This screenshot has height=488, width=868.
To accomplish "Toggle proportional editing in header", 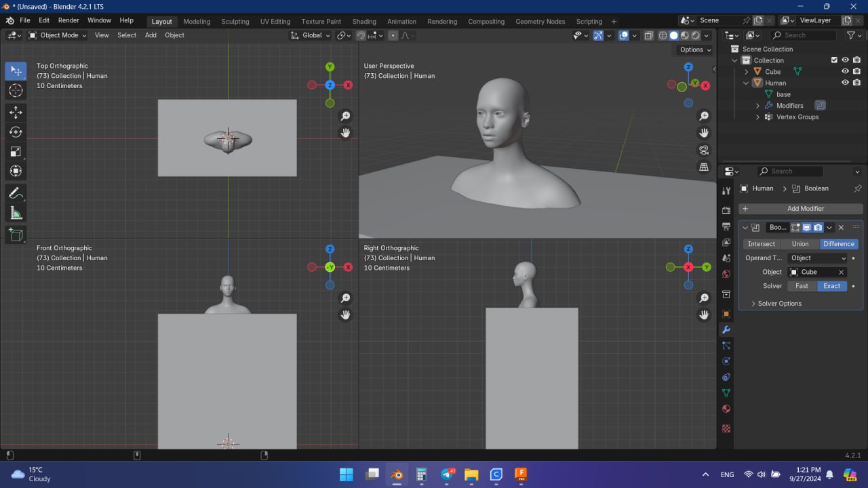I will pyautogui.click(x=393, y=35).
